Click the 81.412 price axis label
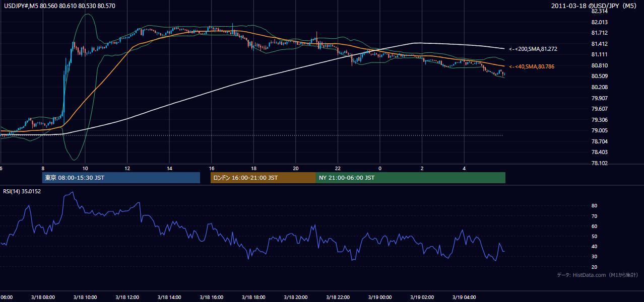 [599, 44]
